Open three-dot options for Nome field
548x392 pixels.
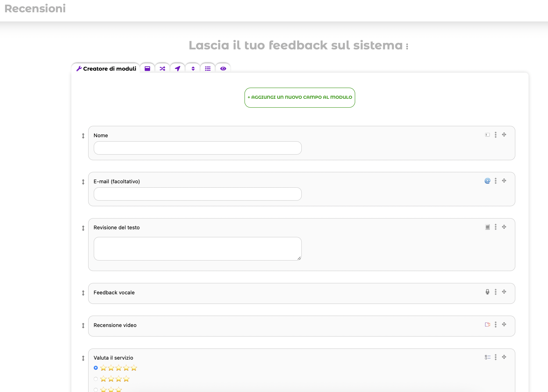(495, 135)
